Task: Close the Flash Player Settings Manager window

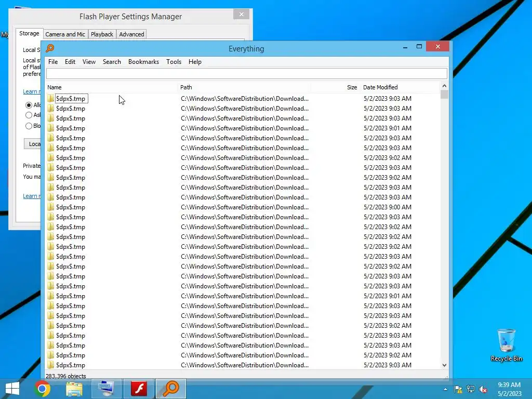Action: (241, 14)
